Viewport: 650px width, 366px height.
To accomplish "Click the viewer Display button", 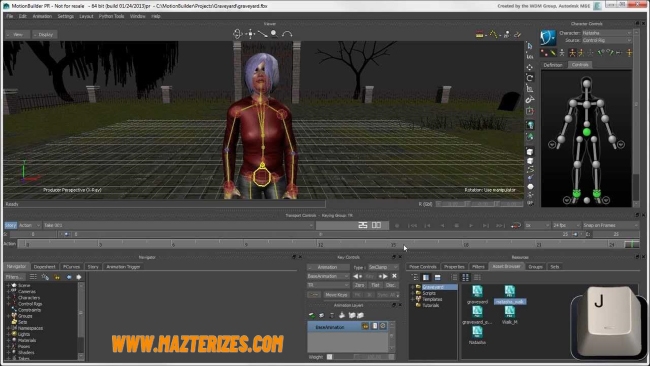I will pos(44,34).
